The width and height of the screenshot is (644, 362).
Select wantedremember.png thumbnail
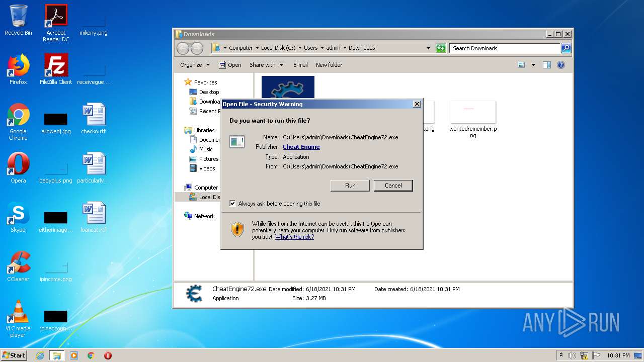(473, 119)
